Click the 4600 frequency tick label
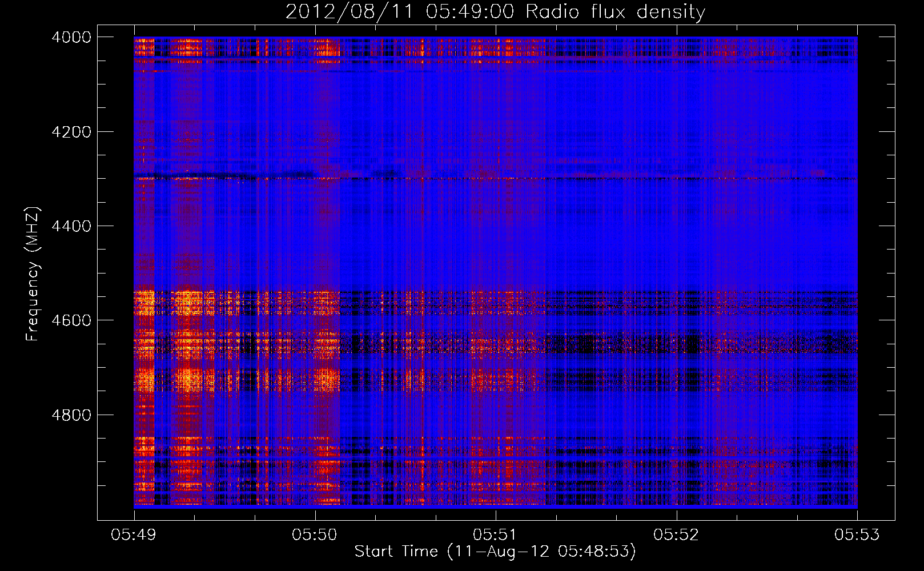The width and height of the screenshot is (924, 571). click(71, 320)
